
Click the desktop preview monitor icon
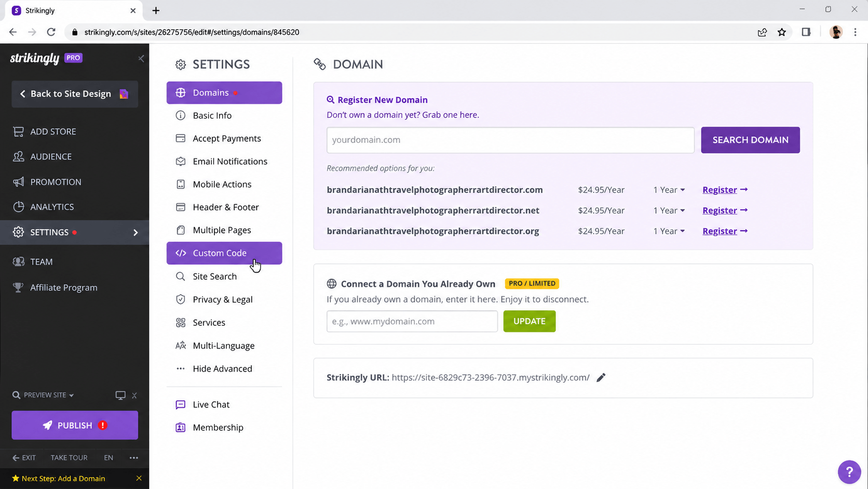120,395
